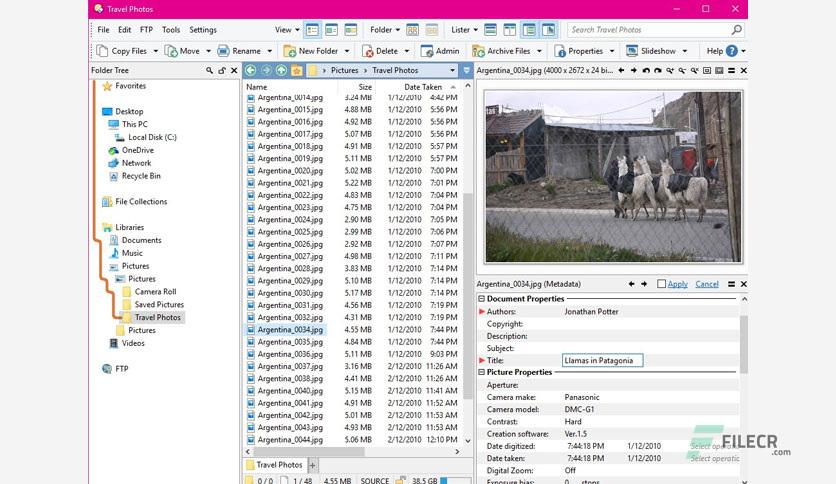Open the Lister dropdown menu
836x484 pixels.
pyautogui.click(x=464, y=30)
